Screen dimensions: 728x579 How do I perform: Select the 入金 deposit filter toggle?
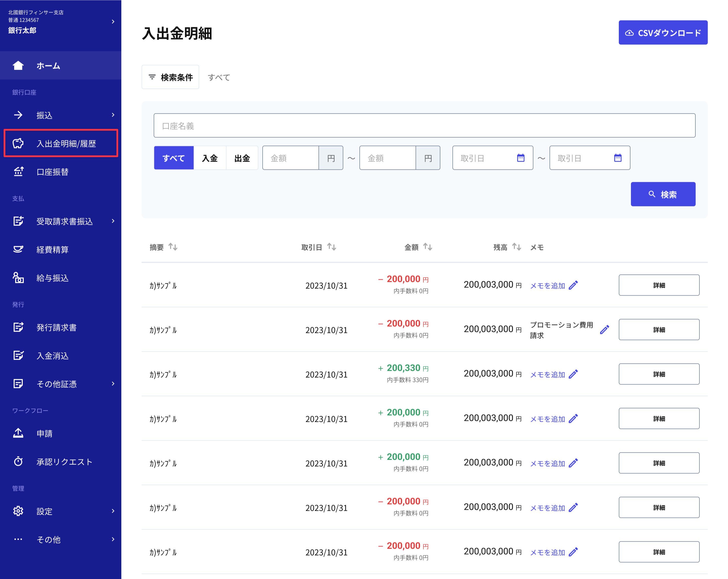[x=210, y=158]
